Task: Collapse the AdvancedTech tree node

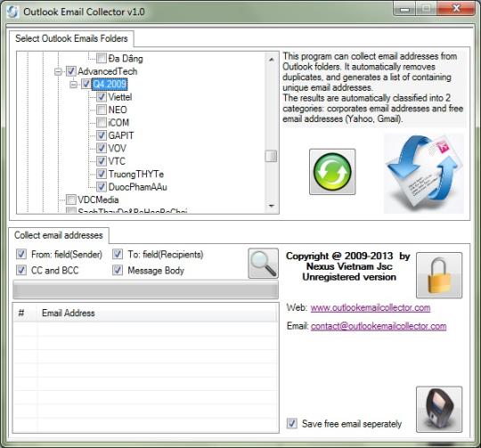Action: [x=58, y=71]
